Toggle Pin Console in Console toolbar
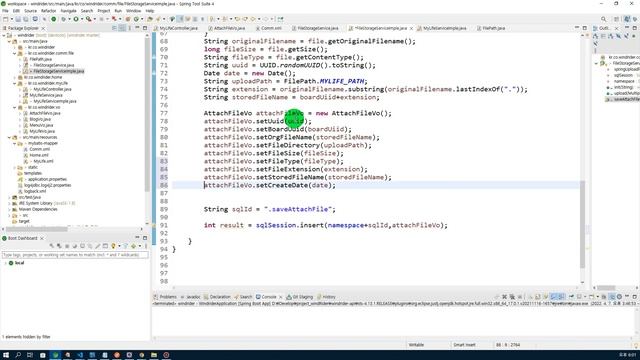This screenshot has width=640, height=360. [x=571, y=297]
